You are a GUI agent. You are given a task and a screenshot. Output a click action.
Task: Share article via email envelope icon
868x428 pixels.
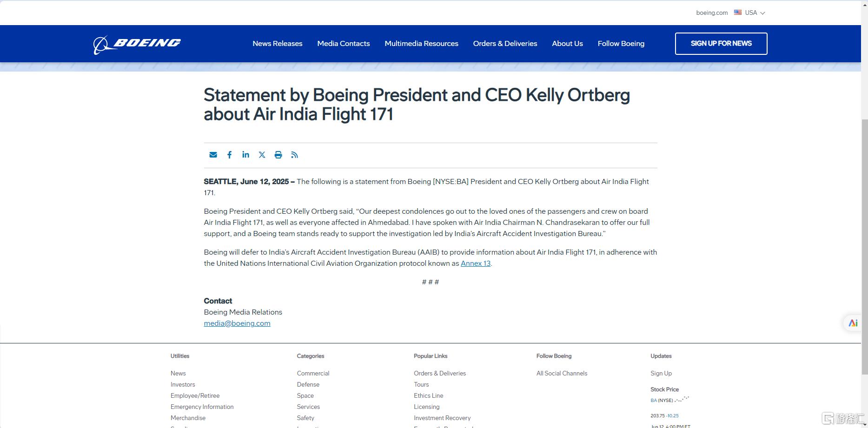pos(213,155)
